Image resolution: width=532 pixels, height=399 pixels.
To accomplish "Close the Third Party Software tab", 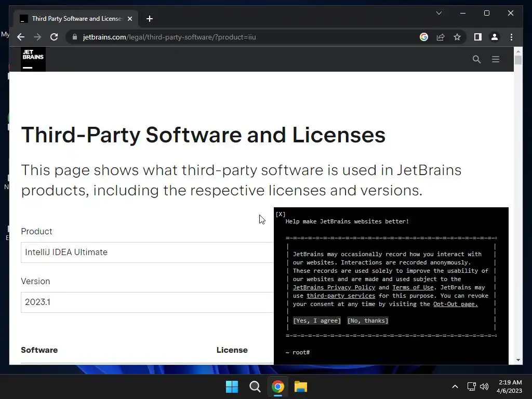I will click(130, 19).
